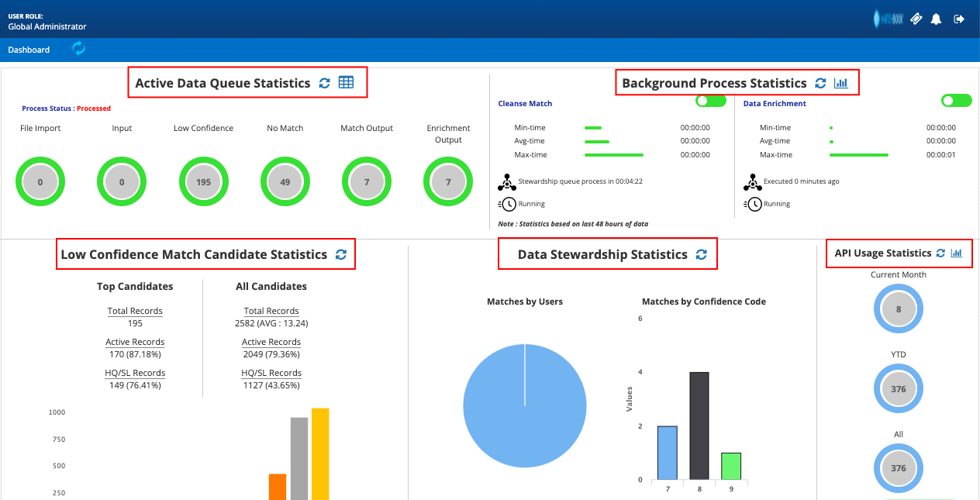This screenshot has width=980, height=500.
Task: Open notifications with the bell icon
Action: [937, 19]
